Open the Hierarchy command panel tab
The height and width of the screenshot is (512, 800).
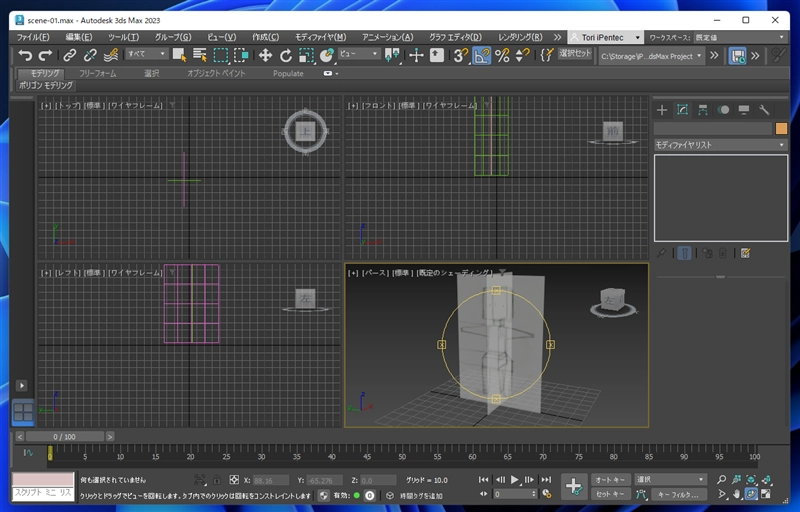(x=703, y=110)
